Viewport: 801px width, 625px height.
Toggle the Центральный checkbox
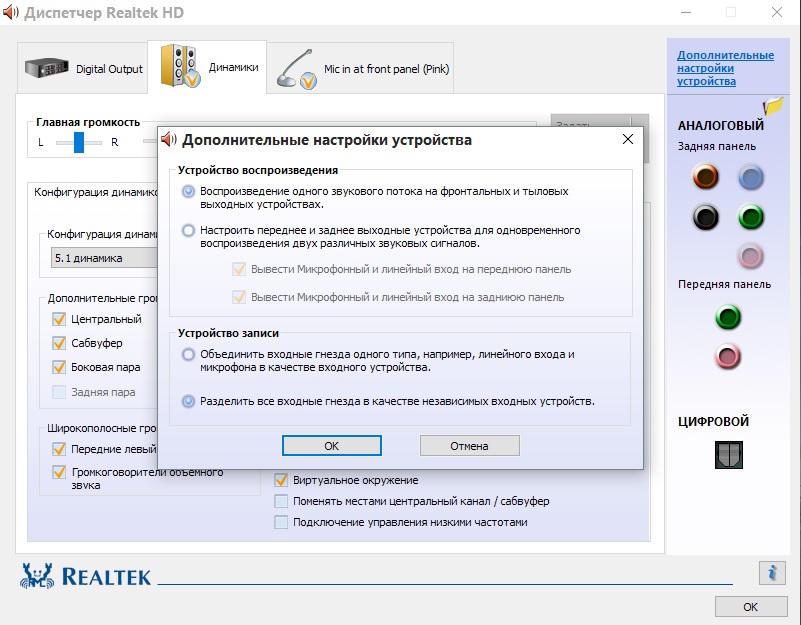59,319
